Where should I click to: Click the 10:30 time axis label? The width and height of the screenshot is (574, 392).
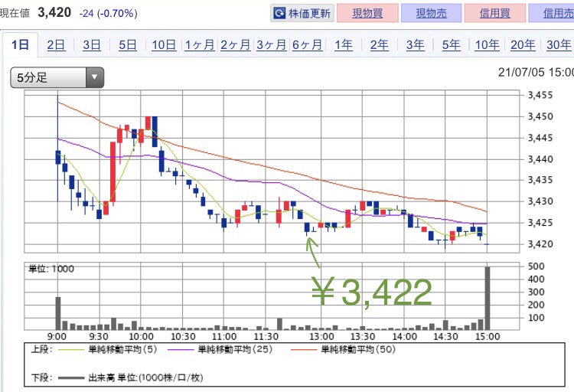point(183,336)
